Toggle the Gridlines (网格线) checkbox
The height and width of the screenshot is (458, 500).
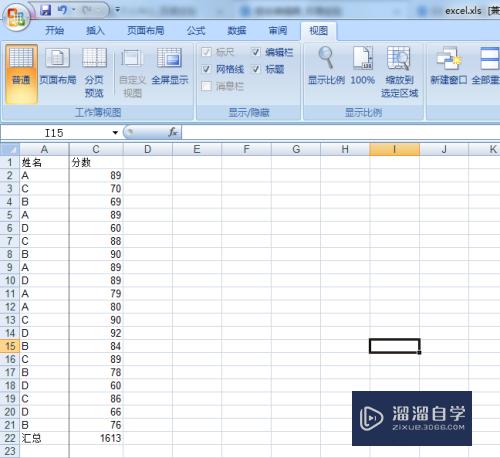[206, 69]
